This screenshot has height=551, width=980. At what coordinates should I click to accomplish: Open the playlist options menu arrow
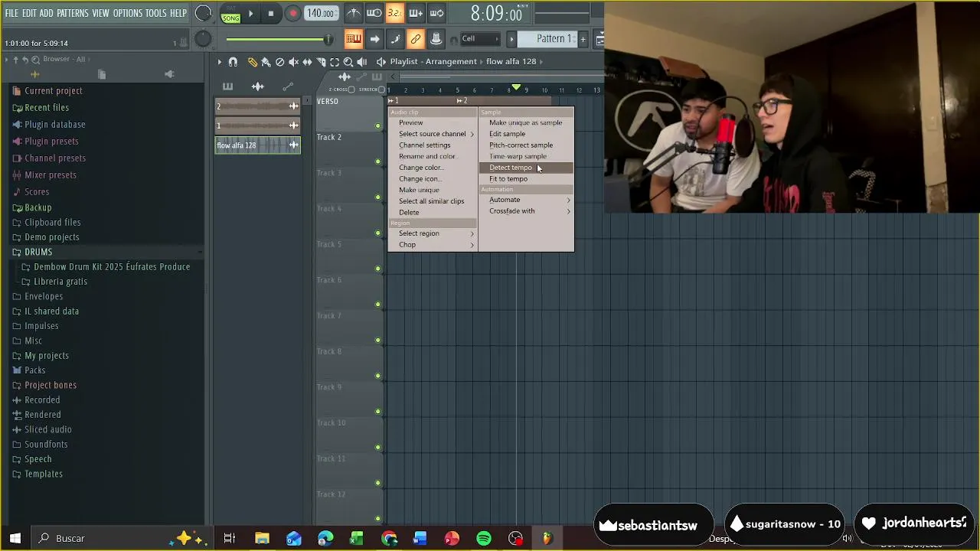(x=219, y=62)
